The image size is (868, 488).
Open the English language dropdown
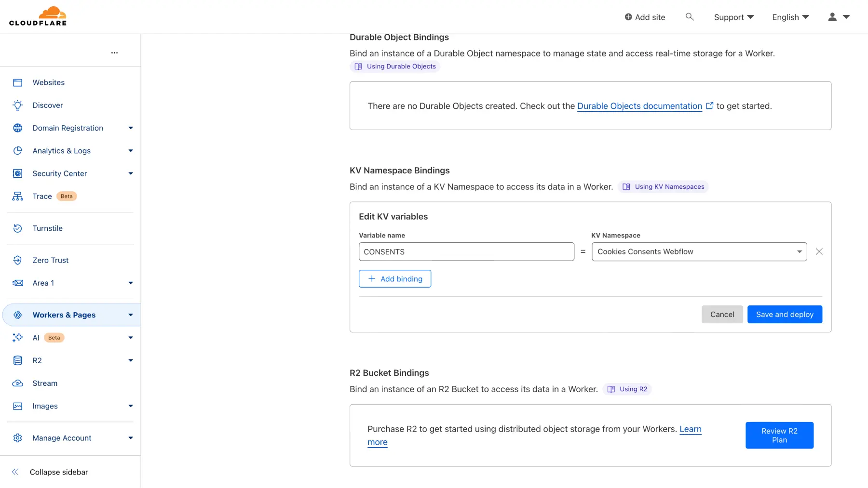[x=790, y=17]
